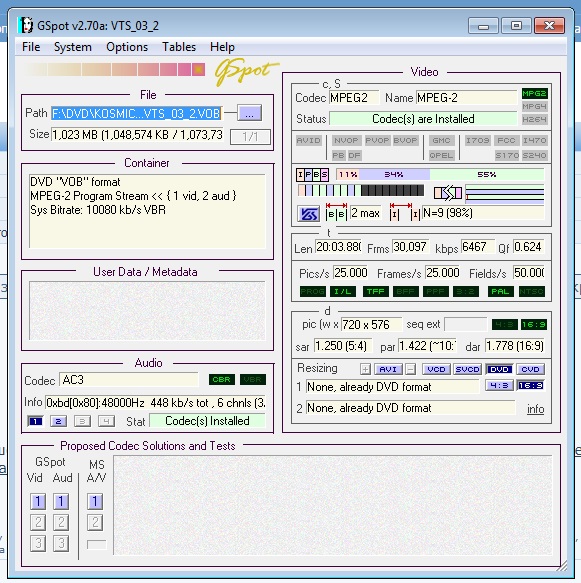Open file browser with the ... button

click(x=249, y=113)
